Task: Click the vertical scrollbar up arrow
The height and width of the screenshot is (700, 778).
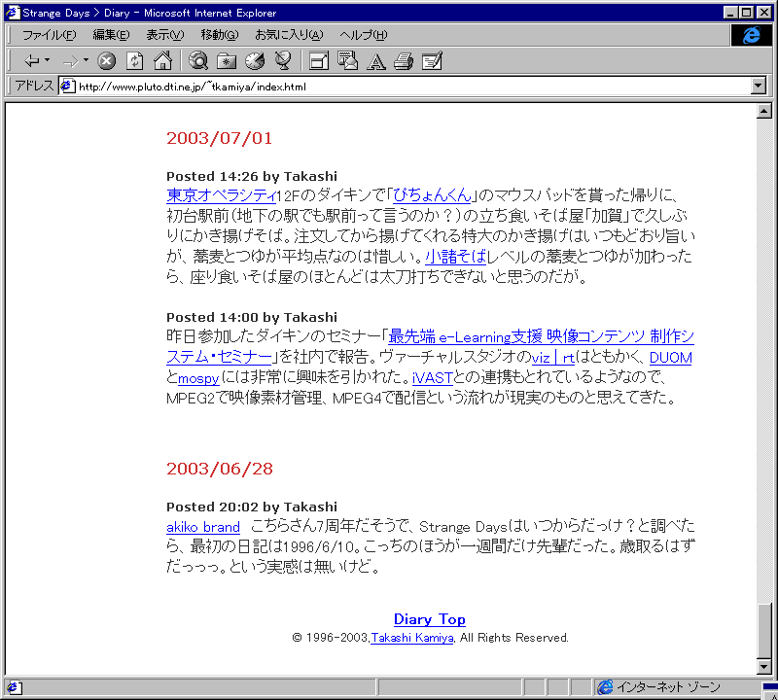Action: pos(764,111)
